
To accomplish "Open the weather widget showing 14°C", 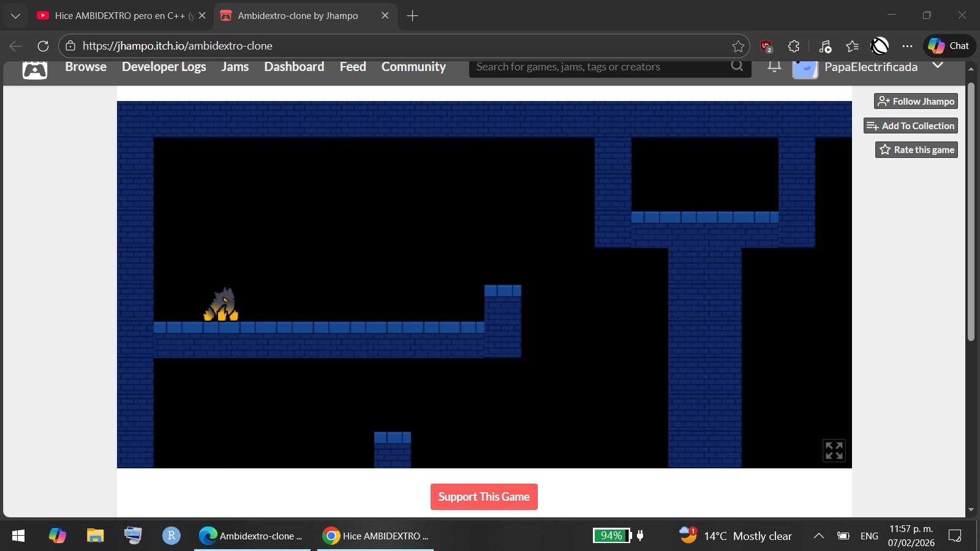I will point(736,536).
